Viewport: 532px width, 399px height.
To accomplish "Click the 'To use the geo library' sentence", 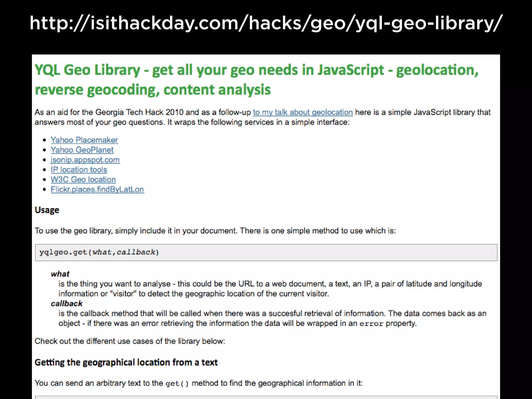I will (215, 231).
